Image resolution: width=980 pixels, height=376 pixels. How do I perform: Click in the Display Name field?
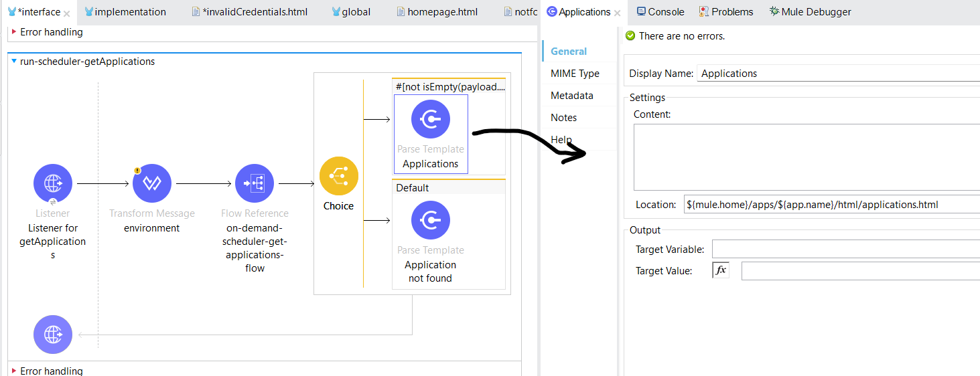pyautogui.click(x=837, y=74)
